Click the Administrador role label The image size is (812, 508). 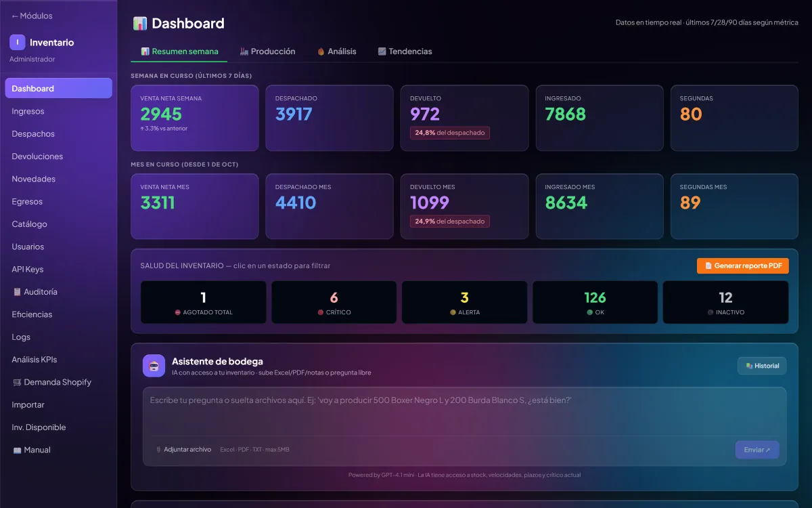click(x=32, y=60)
